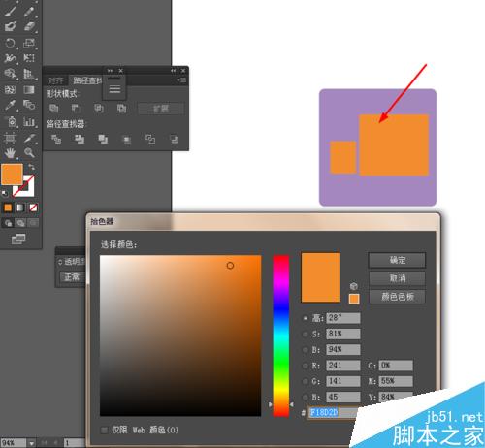Click the hex color F18D2D field
The width and height of the screenshot is (485, 448).
[333, 413]
